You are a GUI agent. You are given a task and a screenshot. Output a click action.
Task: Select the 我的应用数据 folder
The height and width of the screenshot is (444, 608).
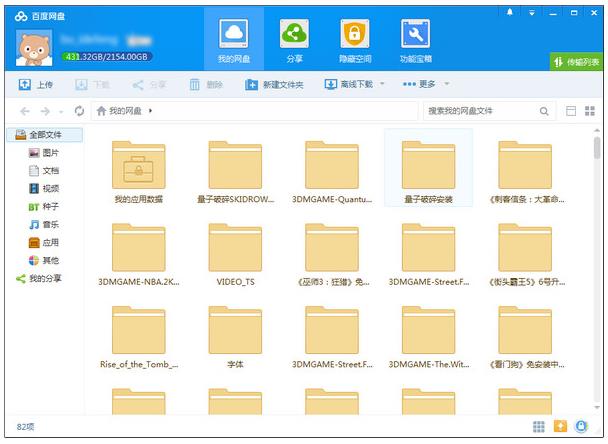[x=138, y=172]
